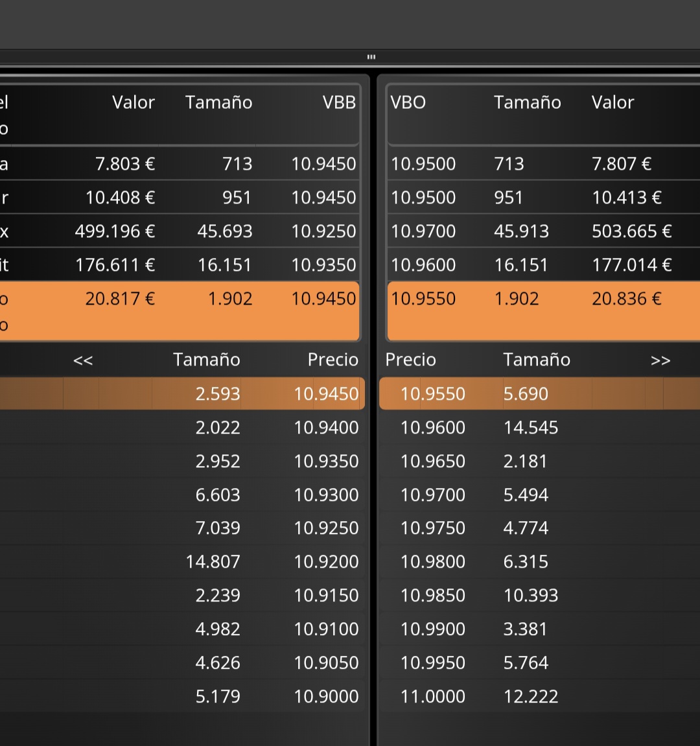Click the 20.836 € value in orange row
This screenshot has height=746, width=700.
[x=626, y=299]
